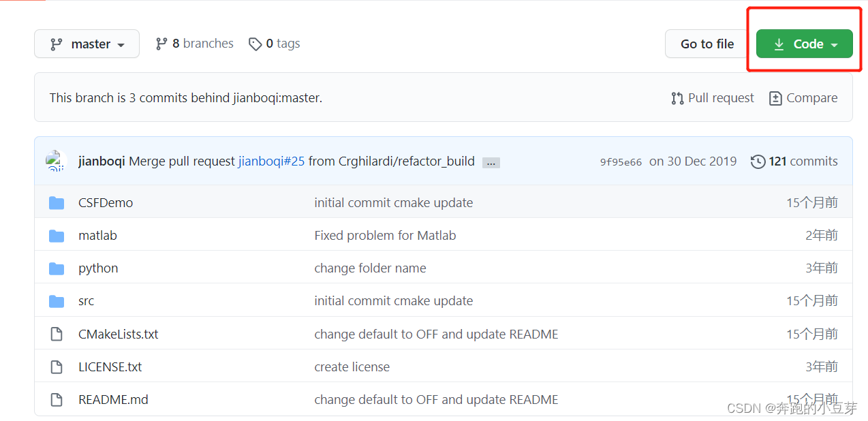Click the Go to file button
Image resolution: width=868 pixels, height=421 pixels.
click(707, 44)
